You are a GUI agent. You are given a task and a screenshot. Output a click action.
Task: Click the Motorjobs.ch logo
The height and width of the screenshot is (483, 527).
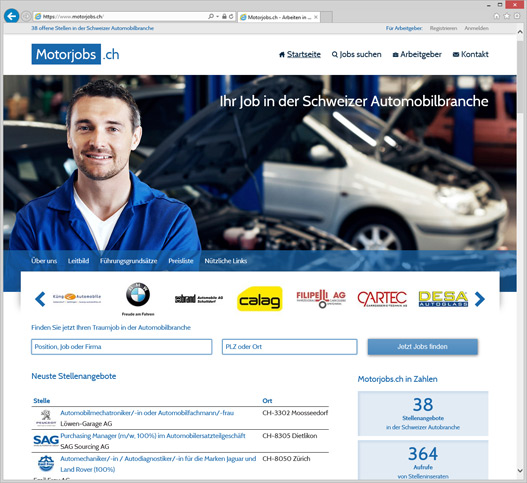click(76, 54)
